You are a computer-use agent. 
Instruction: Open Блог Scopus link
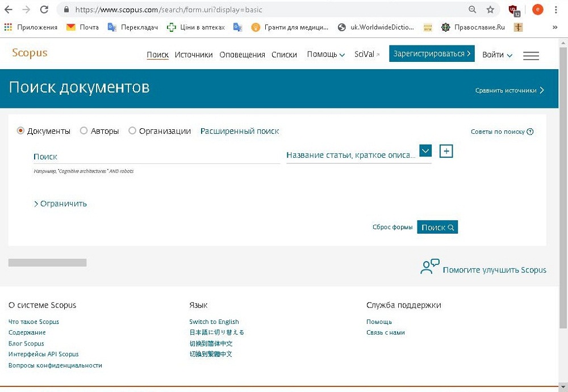pos(26,343)
